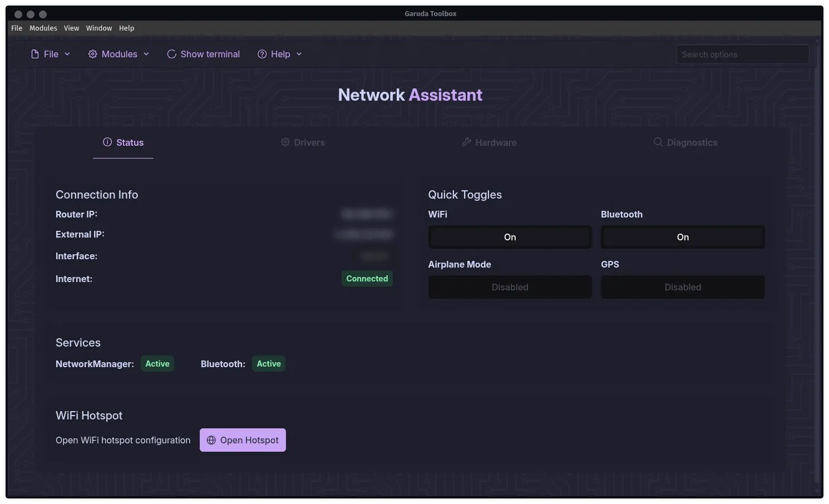Screen dimensions: 829x504
Task: Click the Show terminal spinner icon
Action: (x=171, y=54)
